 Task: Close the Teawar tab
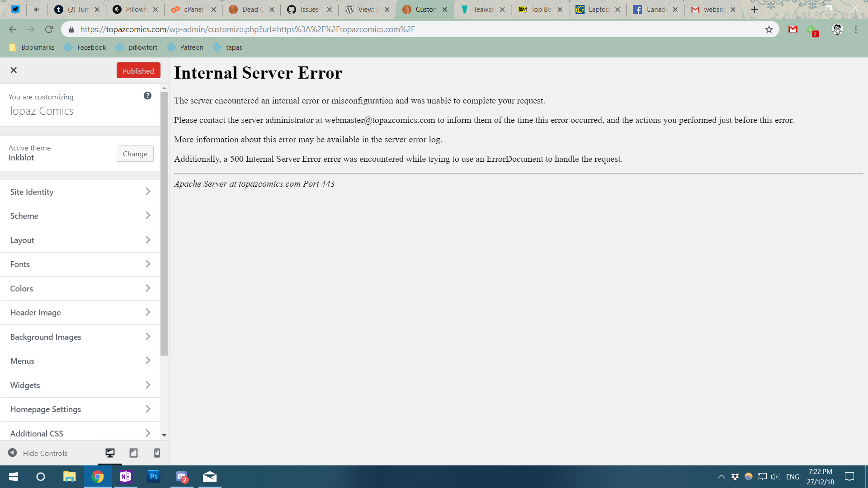[502, 9]
